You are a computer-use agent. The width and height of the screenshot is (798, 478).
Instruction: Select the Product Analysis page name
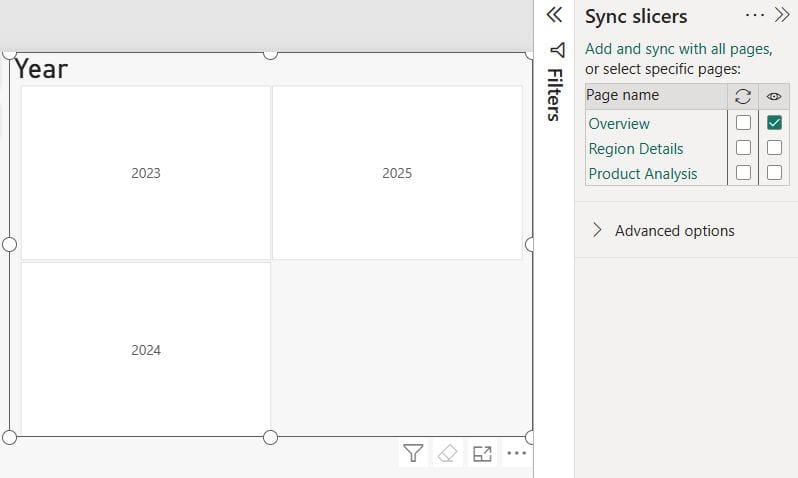(643, 174)
